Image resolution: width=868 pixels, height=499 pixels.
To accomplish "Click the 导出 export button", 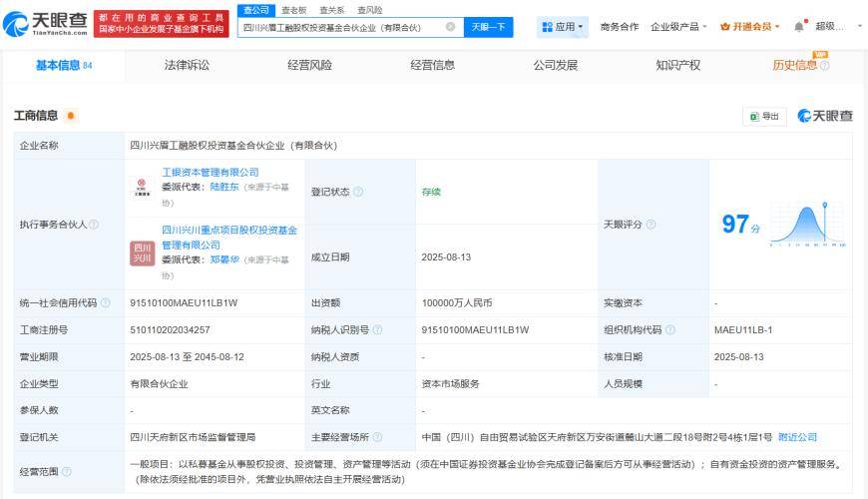I will click(x=764, y=117).
